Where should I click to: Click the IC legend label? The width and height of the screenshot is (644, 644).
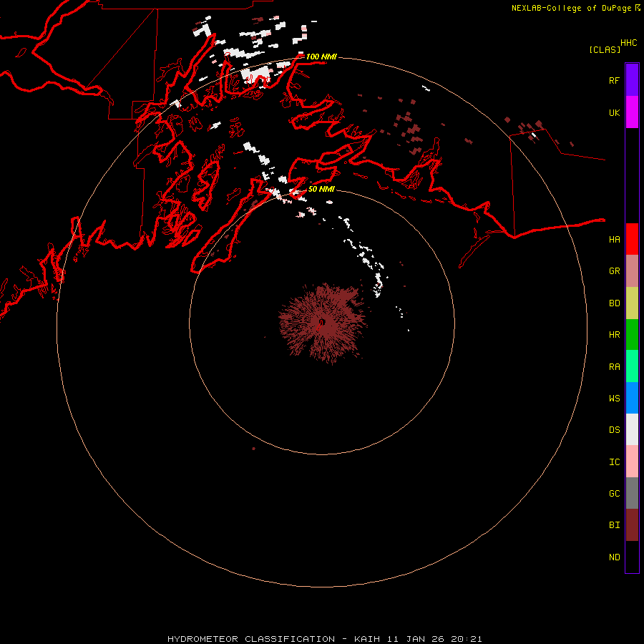coord(614,462)
